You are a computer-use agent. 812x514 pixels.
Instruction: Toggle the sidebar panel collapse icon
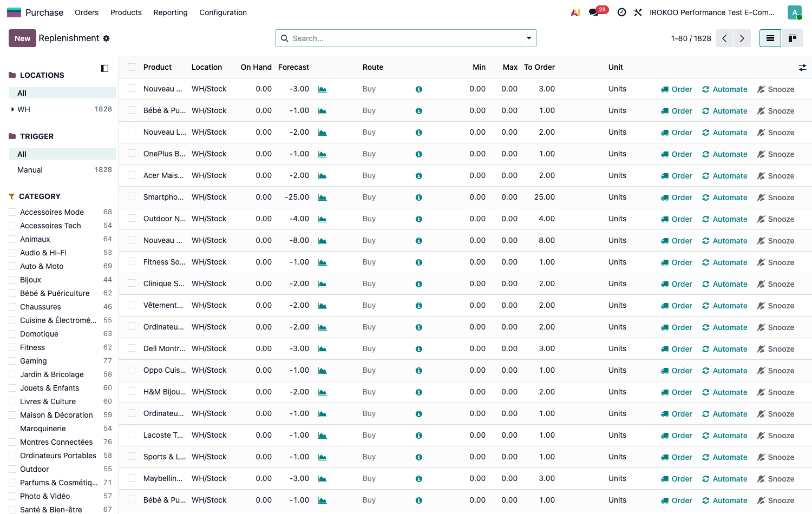pos(105,68)
